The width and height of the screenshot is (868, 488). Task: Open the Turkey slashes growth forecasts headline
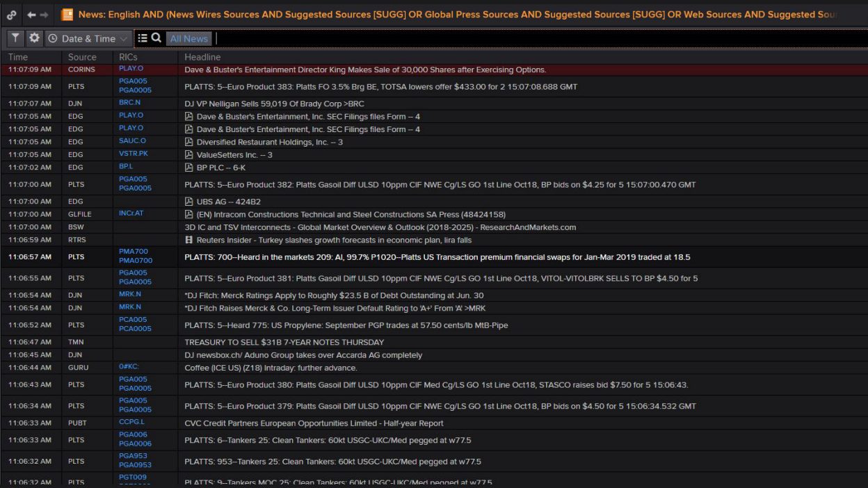334,240
